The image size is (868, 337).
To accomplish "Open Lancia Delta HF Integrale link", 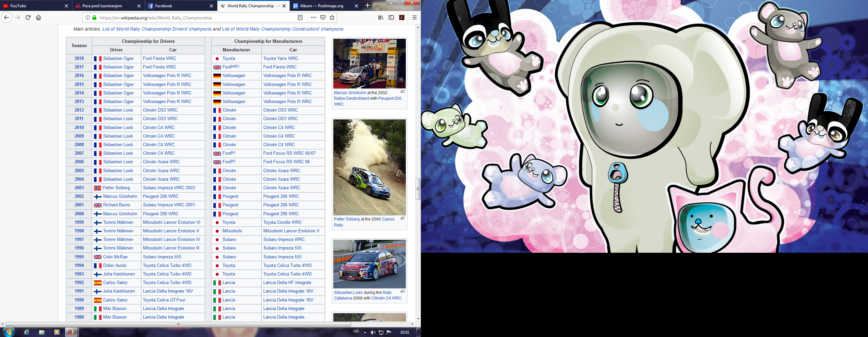I will point(287,282).
